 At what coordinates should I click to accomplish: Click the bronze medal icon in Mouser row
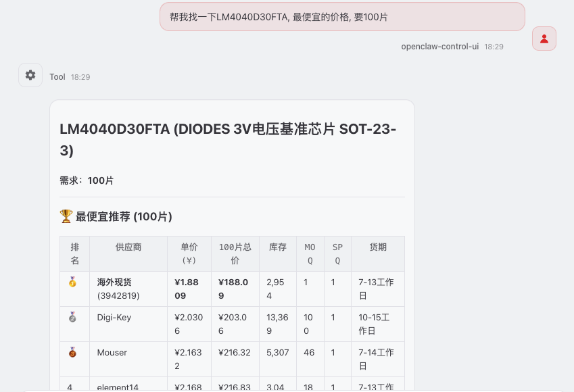pos(72,353)
